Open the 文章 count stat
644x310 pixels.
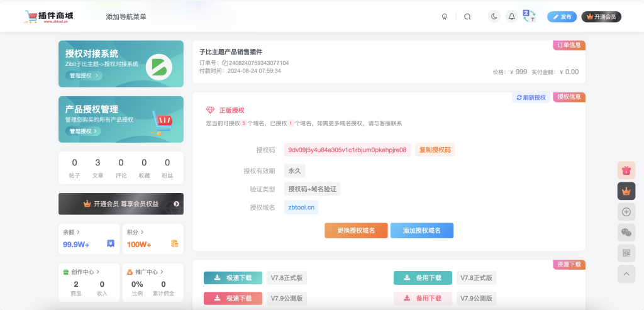tap(97, 169)
